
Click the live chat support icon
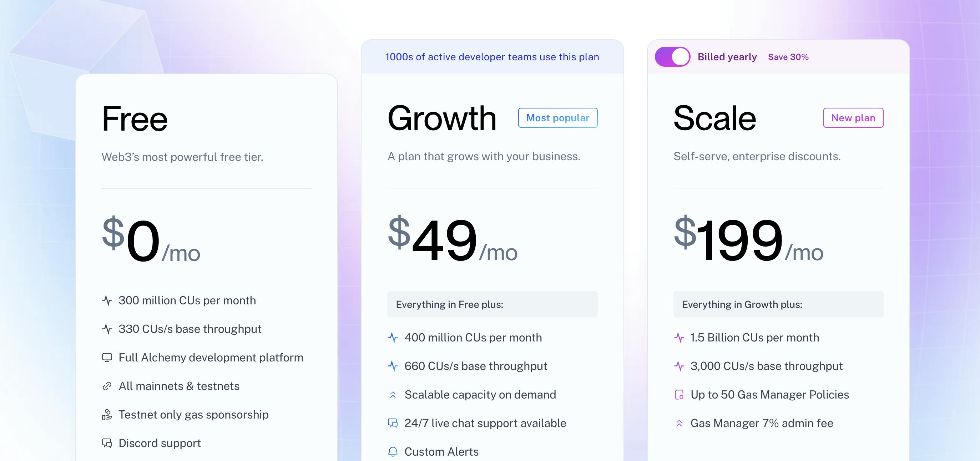(x=393, y=423)
